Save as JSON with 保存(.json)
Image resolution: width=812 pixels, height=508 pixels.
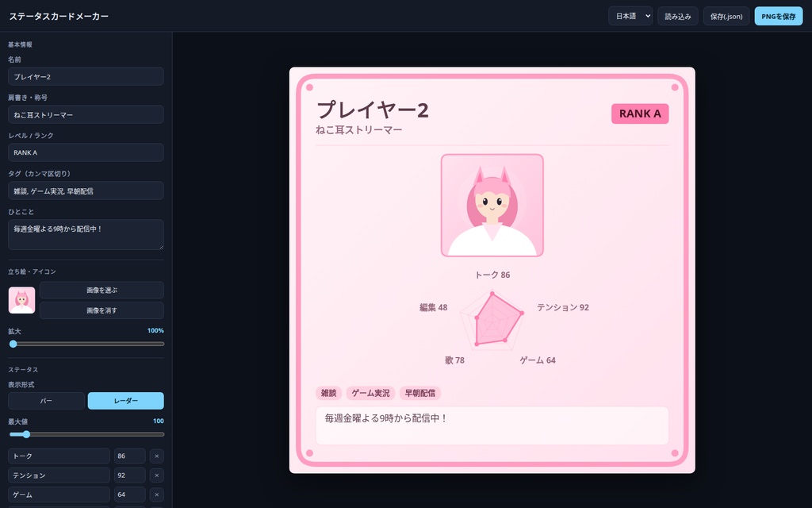tap(726, 16)
